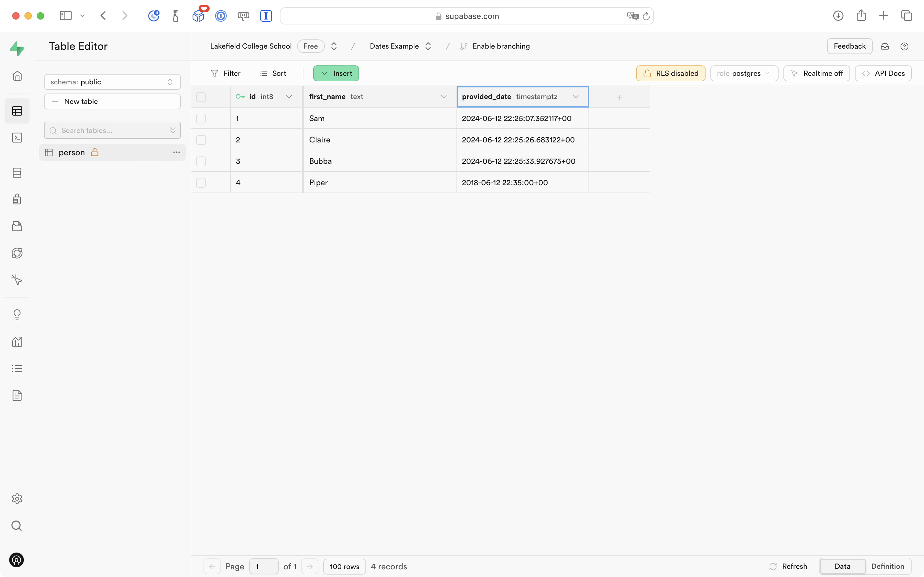Open the Reports chart icon in sidebar
The image size is (924, 577).
click(x=17, y=342)
